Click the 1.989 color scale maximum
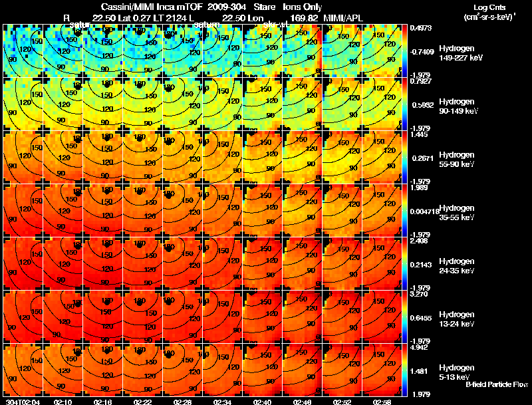 [419, 188]
